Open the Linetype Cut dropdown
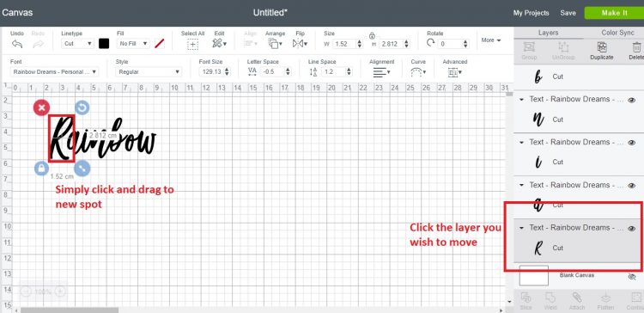This screenshot has height=313, width=644. click(77, 43)
